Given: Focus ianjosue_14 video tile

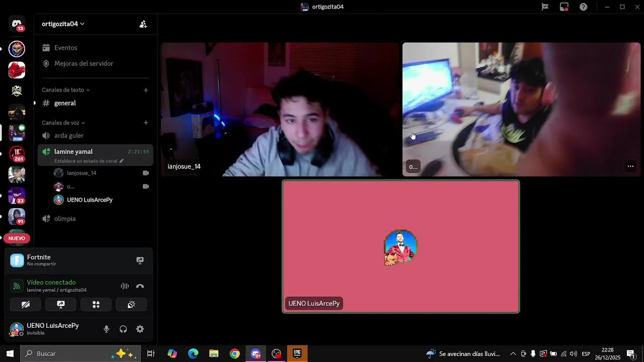Looking at the screenshot, I should coord(280,110).
